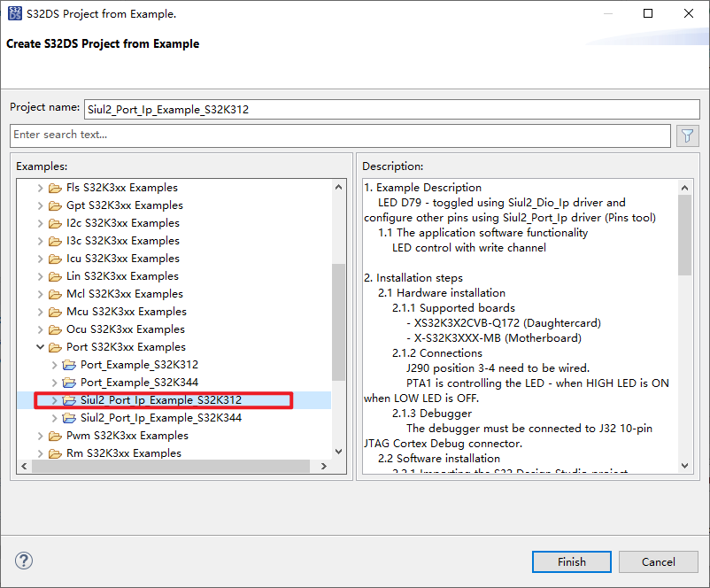Screen dimensions: 710x588
Task: Click the Examples horizontal scrollbar thumb
Action: point(171,466)
